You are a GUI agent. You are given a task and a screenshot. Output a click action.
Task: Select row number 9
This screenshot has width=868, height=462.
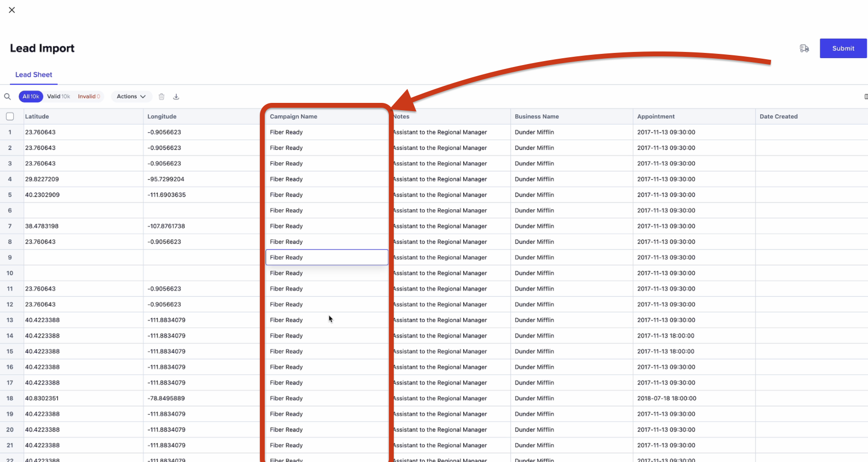[10, 257]
